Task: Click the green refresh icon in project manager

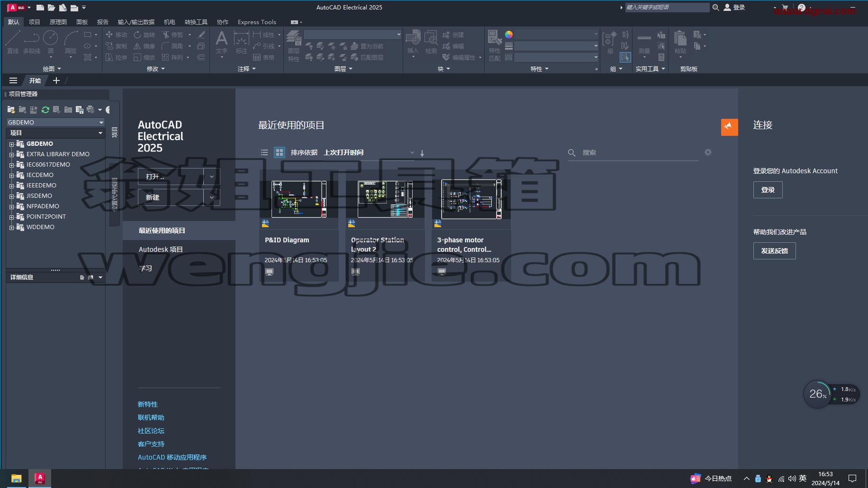Action: tap(45, 110)
